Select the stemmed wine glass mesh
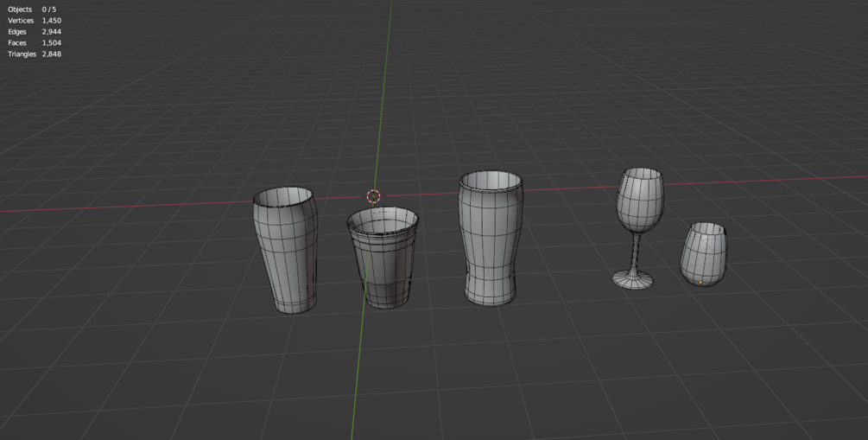The height and width of the screenshot is (440, 868). click(x=638, y=227)
